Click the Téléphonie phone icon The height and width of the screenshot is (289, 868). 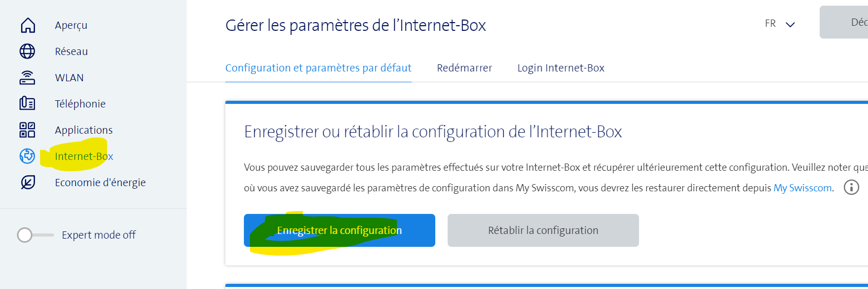tap(27, 104)
